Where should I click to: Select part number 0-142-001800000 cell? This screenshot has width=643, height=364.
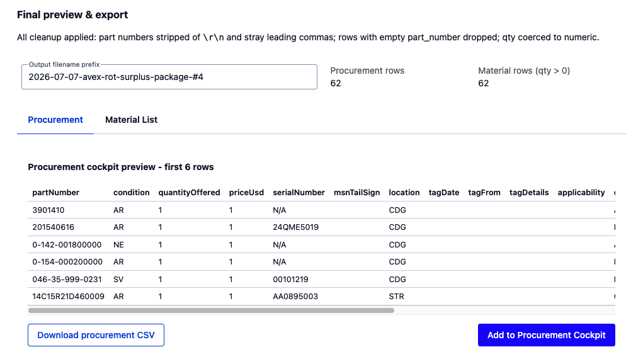[67, 245]
